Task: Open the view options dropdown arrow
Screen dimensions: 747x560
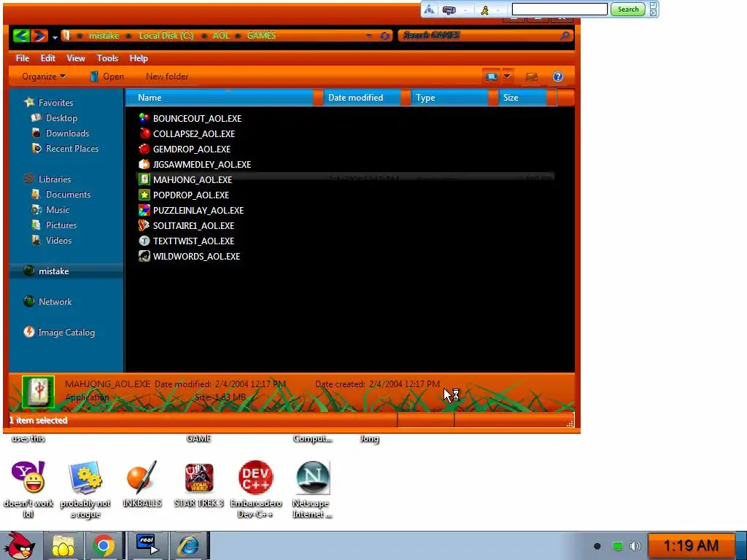Action: coord(507,76)
